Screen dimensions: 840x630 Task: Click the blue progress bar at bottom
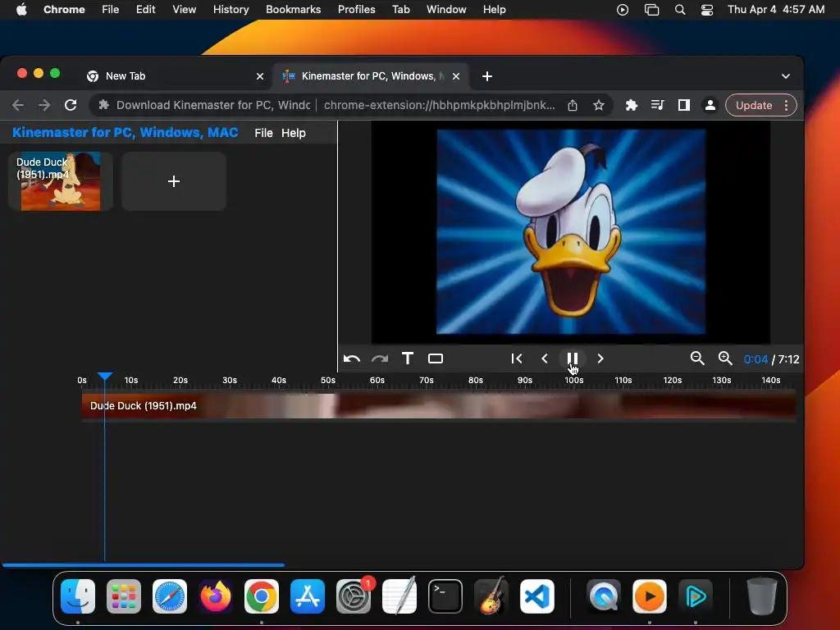coord(143,564)
